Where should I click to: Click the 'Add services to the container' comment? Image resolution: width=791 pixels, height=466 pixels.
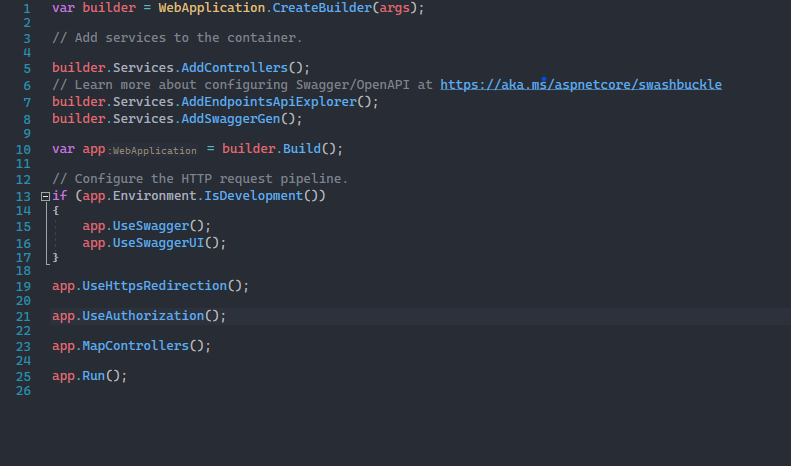(177, 38)
